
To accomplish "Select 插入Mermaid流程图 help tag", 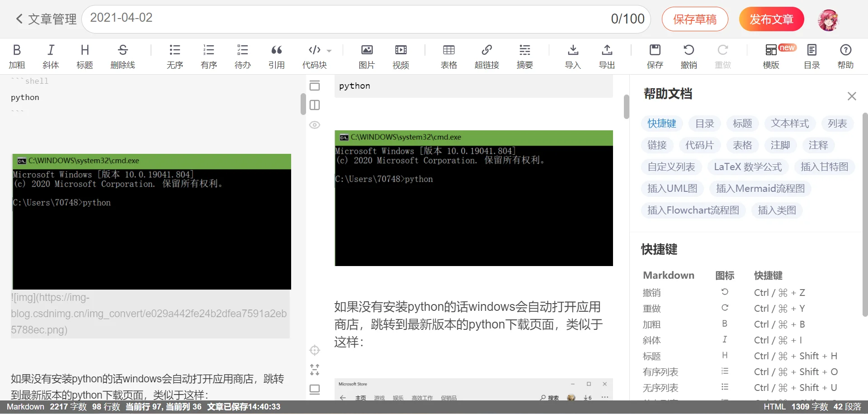I will [x=760, y=188].
